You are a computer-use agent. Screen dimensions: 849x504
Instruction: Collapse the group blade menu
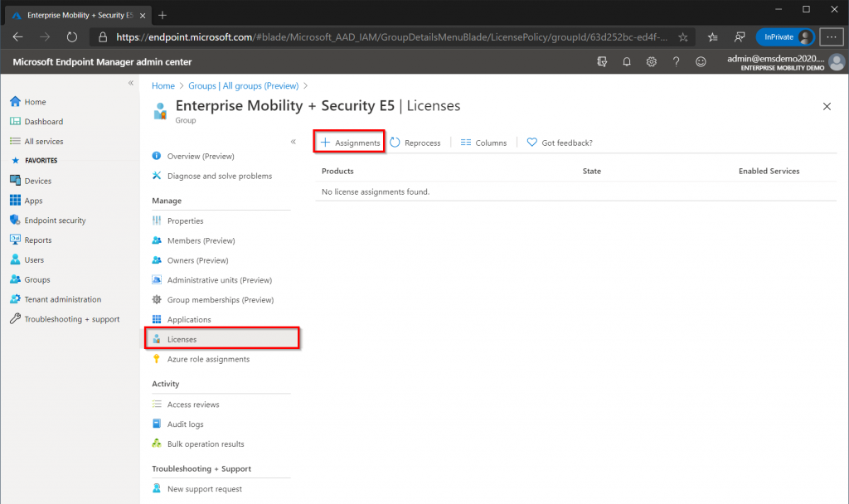293,142
